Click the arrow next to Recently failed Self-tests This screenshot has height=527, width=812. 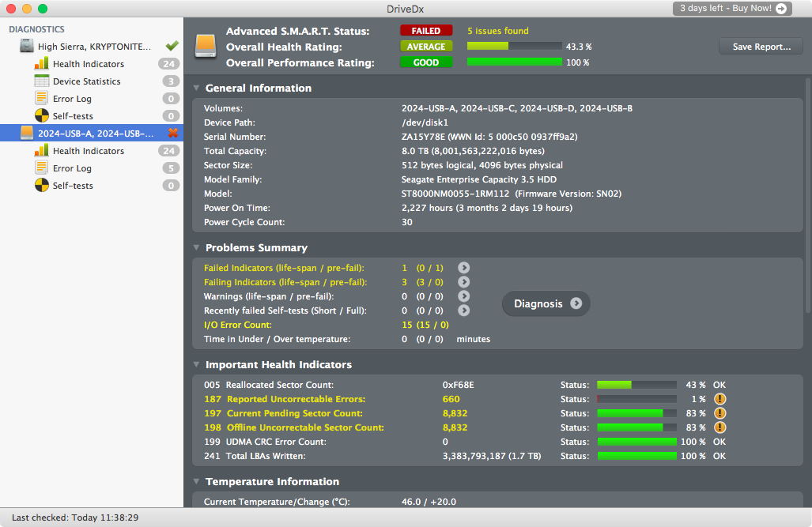pos(463,310)
